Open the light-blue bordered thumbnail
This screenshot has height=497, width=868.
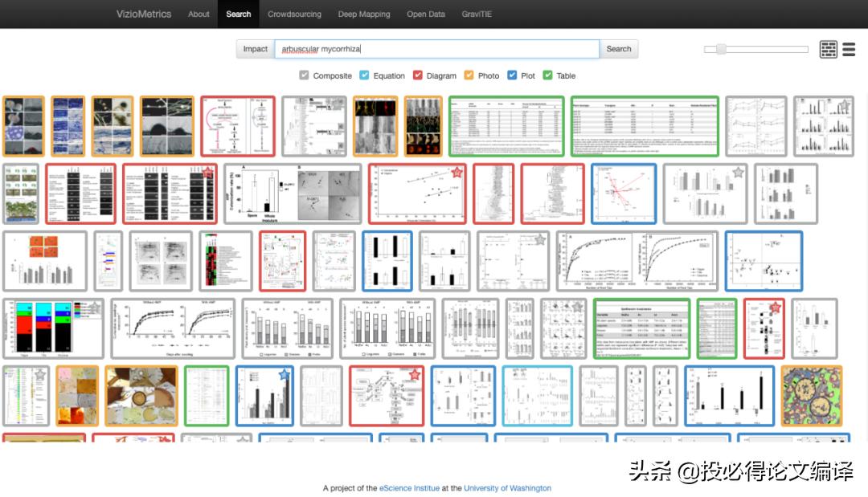(538, 396)
